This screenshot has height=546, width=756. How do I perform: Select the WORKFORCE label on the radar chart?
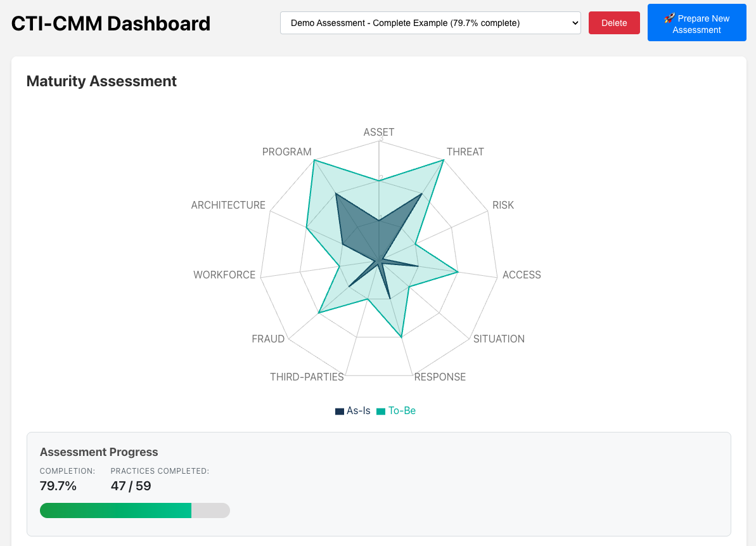click(x=224, y=275)
